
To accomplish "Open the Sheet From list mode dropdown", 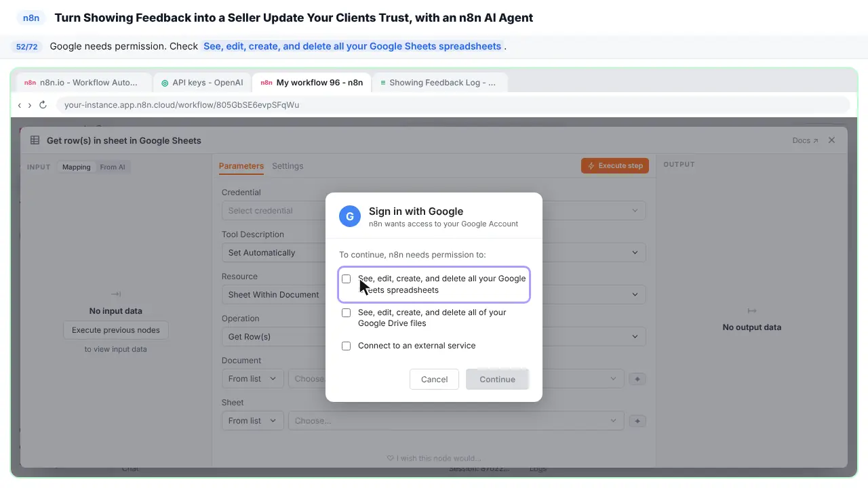I will pos(253,421).
